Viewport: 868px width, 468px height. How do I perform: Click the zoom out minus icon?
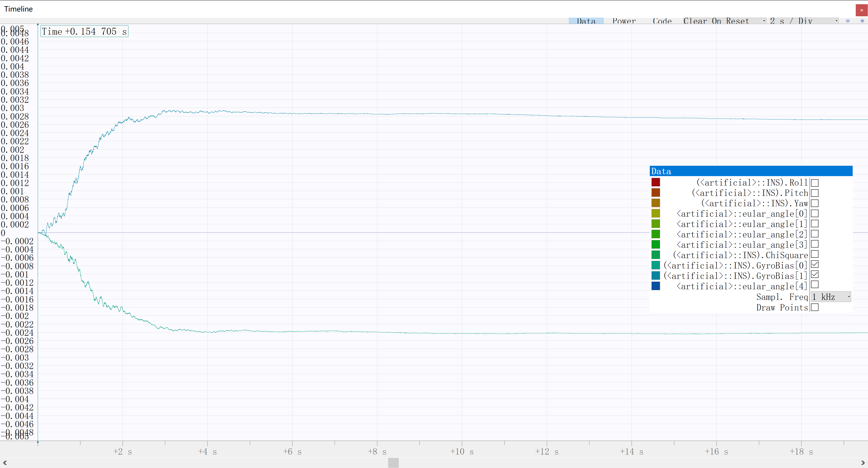pyautogui.click(x=847, y=21)
